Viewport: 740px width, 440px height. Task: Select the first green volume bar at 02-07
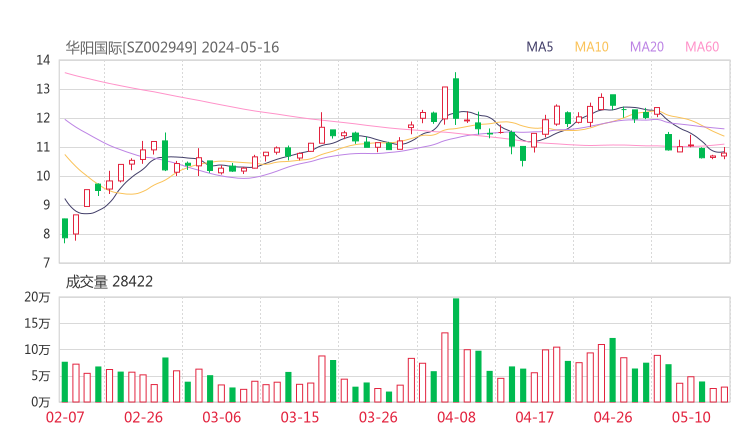click(x=65, y=382)
